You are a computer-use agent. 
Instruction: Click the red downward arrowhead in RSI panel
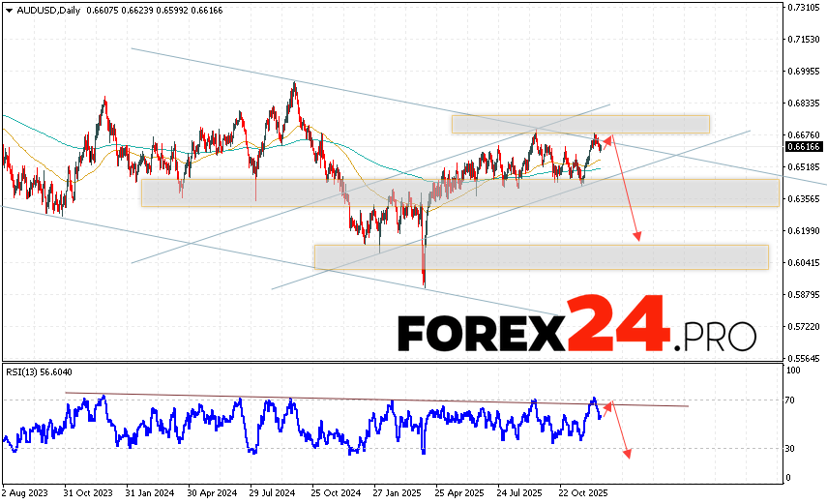pyautogui.click(x=629, y=453)
